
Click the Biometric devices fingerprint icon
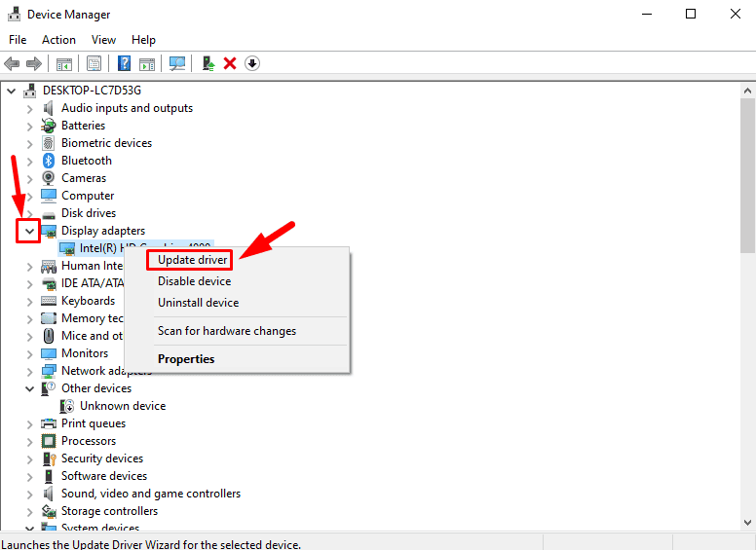coord(48,143)
